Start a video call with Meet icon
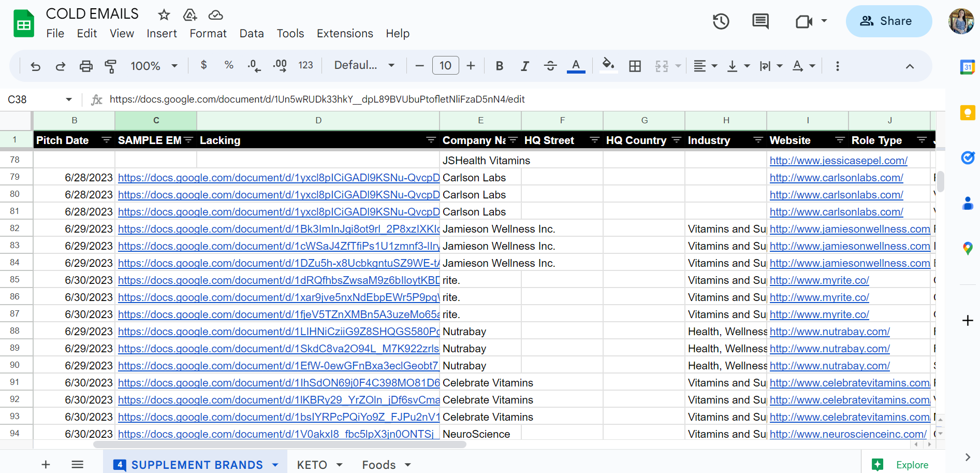980x473 pixels. (x=804, y=21)
